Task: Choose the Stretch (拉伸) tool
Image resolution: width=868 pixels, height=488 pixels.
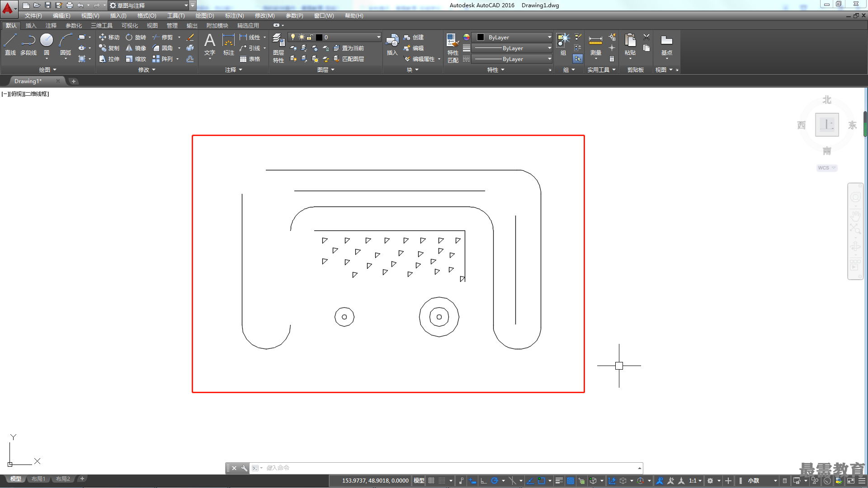Action: (109, 59)
